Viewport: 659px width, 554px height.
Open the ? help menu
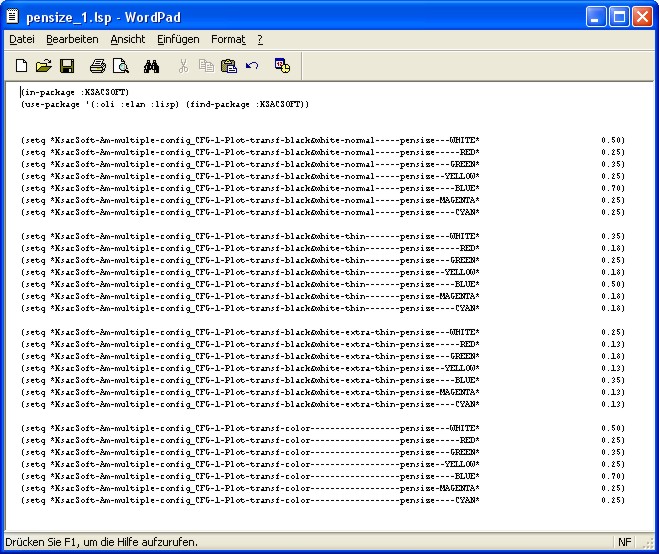click(x=260, y=39)
